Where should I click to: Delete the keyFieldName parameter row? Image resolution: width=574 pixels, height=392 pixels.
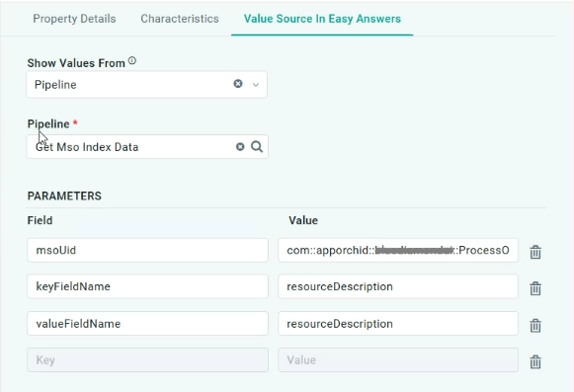(535, 288)
